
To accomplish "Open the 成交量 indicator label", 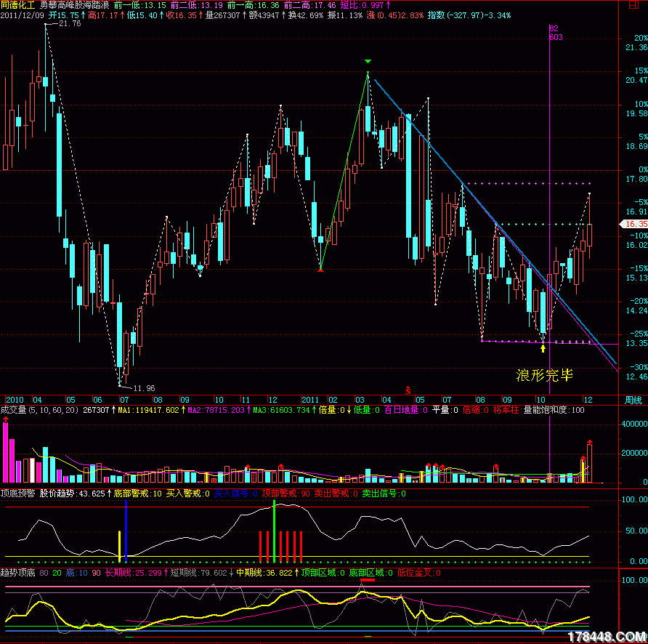I will (13, 410).
